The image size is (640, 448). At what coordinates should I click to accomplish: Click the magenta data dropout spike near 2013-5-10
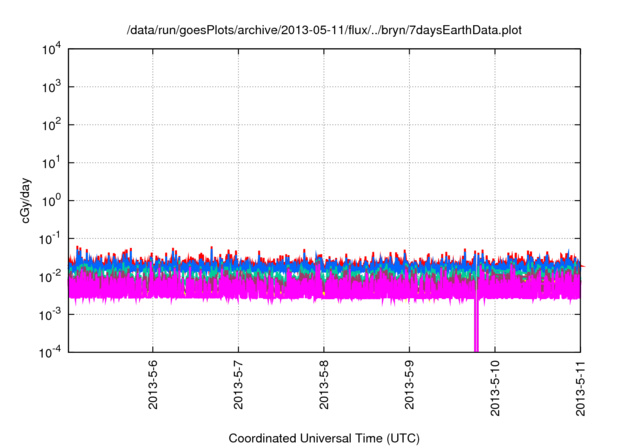[476, 326]
